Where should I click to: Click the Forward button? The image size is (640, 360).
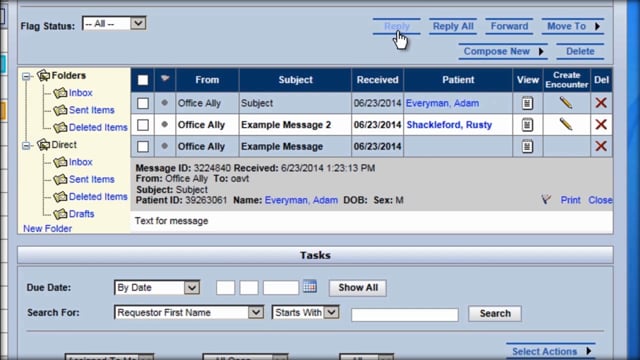[509, 26]
